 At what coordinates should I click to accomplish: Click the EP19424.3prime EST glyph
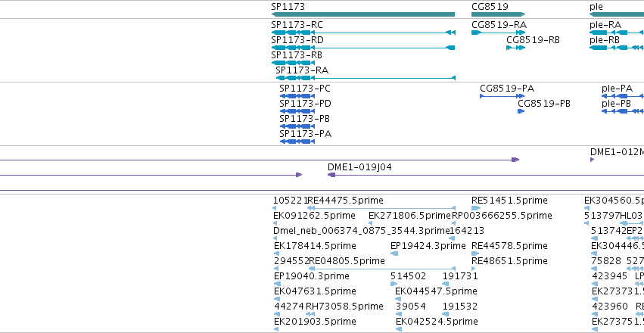pyautogui.click(x=394, y=254)
